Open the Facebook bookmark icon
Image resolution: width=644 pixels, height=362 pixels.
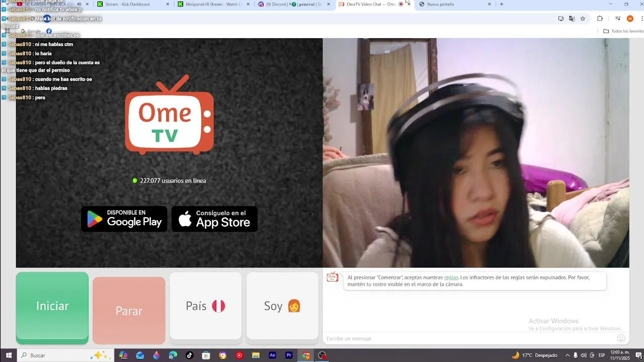(x=49, y=31)
